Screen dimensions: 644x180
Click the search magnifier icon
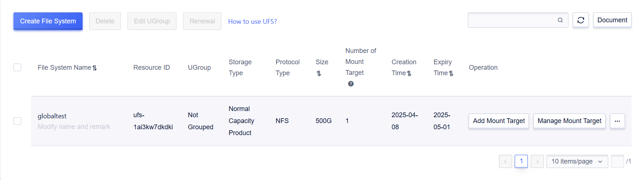[560, 20]
